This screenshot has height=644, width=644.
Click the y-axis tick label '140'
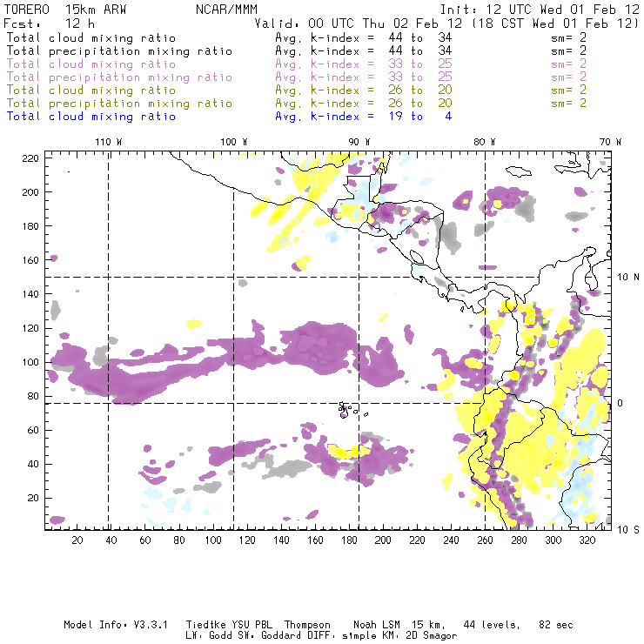[x=30, y=294]
